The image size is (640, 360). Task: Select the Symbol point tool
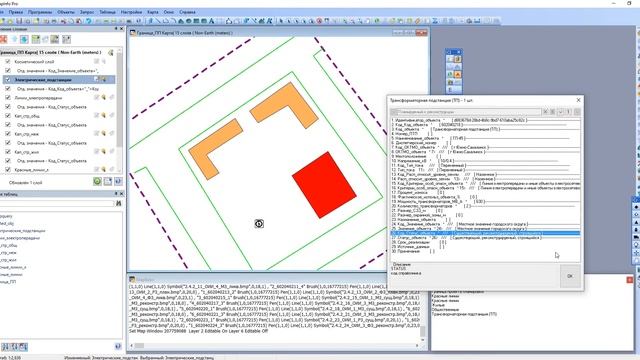(x=151, y=21)
